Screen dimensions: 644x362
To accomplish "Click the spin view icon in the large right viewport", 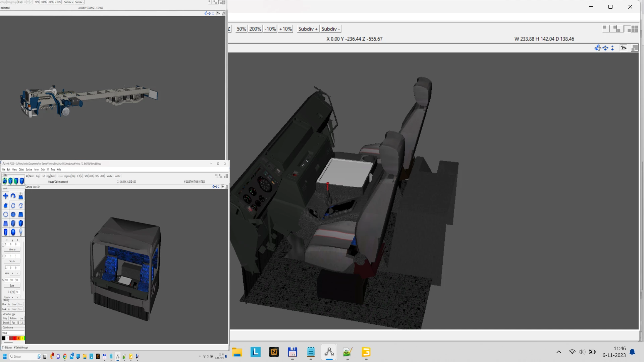I will (x=597, y=48).
